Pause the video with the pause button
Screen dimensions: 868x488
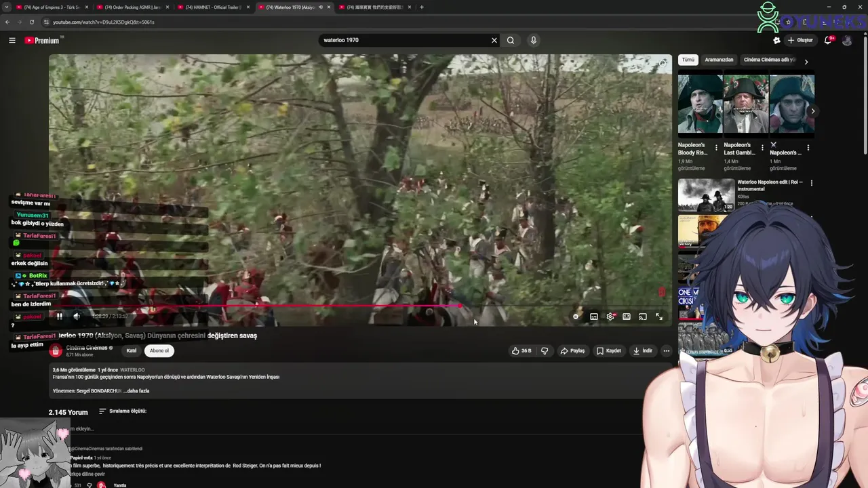point(60,316)
